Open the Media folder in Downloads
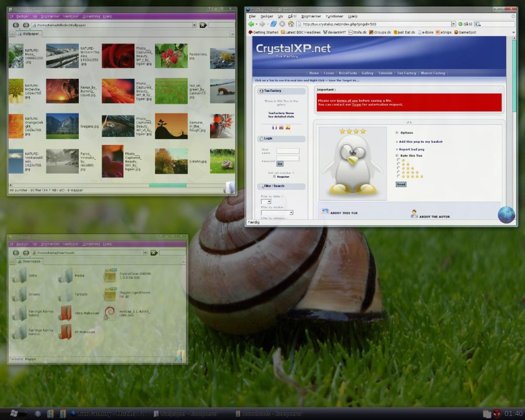Viewport: 525px width, 420px height. point(71,275)
